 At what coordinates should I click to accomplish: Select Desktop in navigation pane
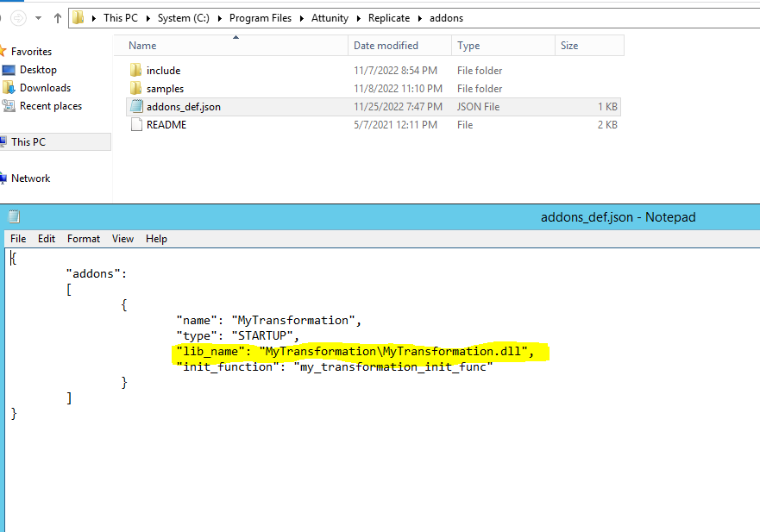[x=38, y=70]
